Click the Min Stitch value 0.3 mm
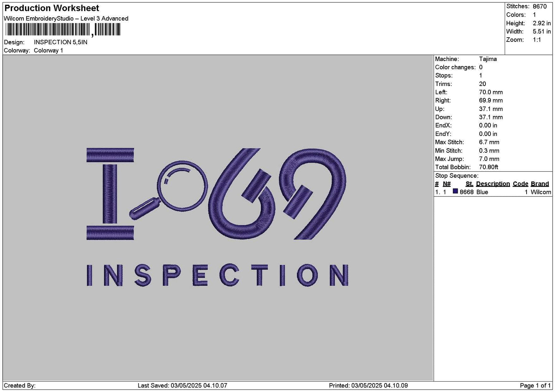Viewport: 555px width, 392px height. [489, 151]
